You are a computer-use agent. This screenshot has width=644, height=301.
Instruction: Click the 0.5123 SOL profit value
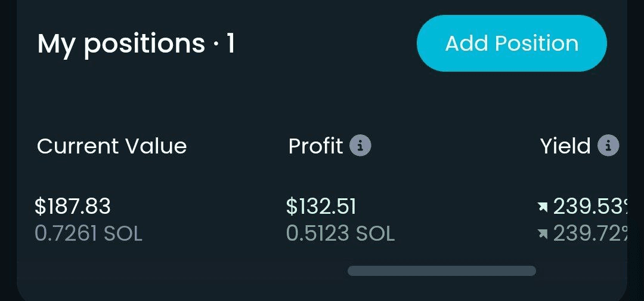340,234
